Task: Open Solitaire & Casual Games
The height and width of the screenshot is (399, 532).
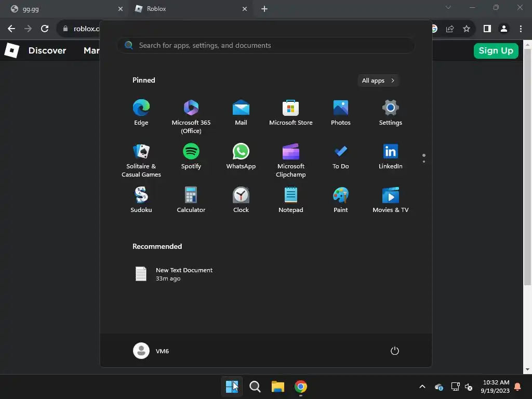Action: click(141, 160)
